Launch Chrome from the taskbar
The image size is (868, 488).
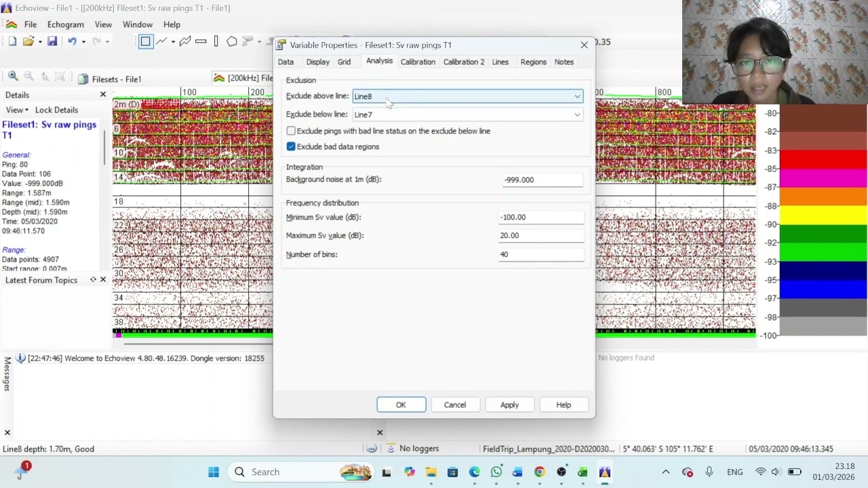pos(540,472)
